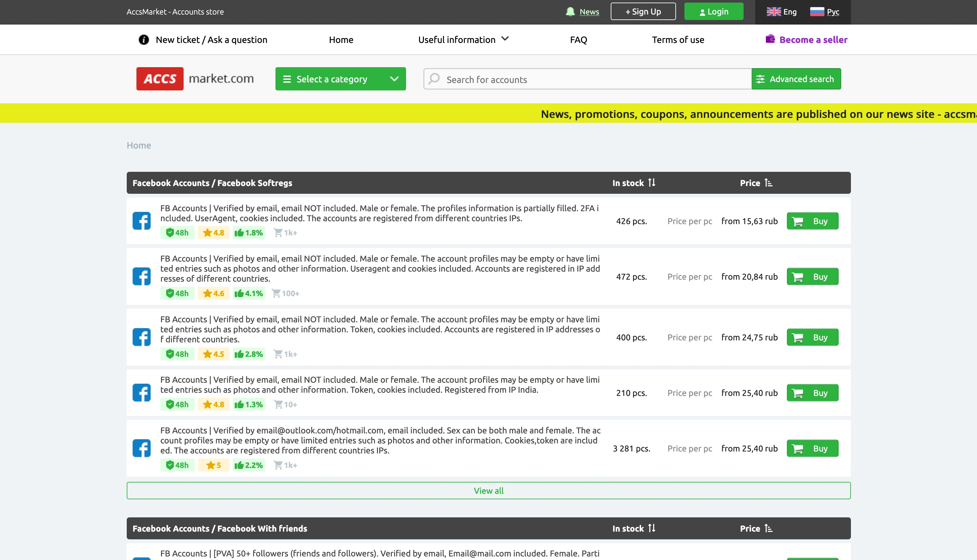This screenshot has height=560, width=977.
Task: Click the 48h shield guarantee badge on 472 pcs listing
Action: [177, 294]
